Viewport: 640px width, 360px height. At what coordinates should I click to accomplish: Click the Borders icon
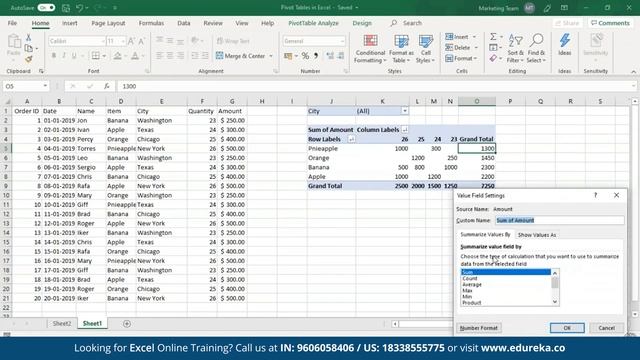96,56
